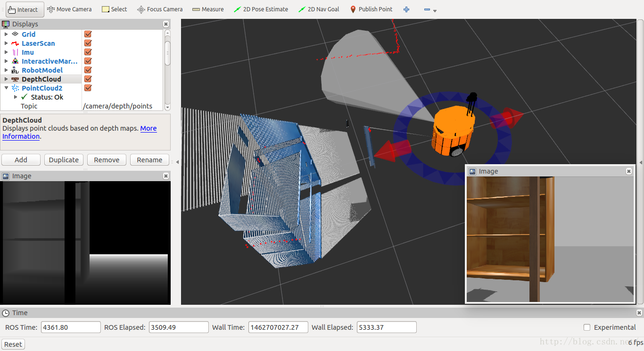Collapse the PointCloud2 display entry
The height and width of the screenshot is (351, 644).
point(6,88)
